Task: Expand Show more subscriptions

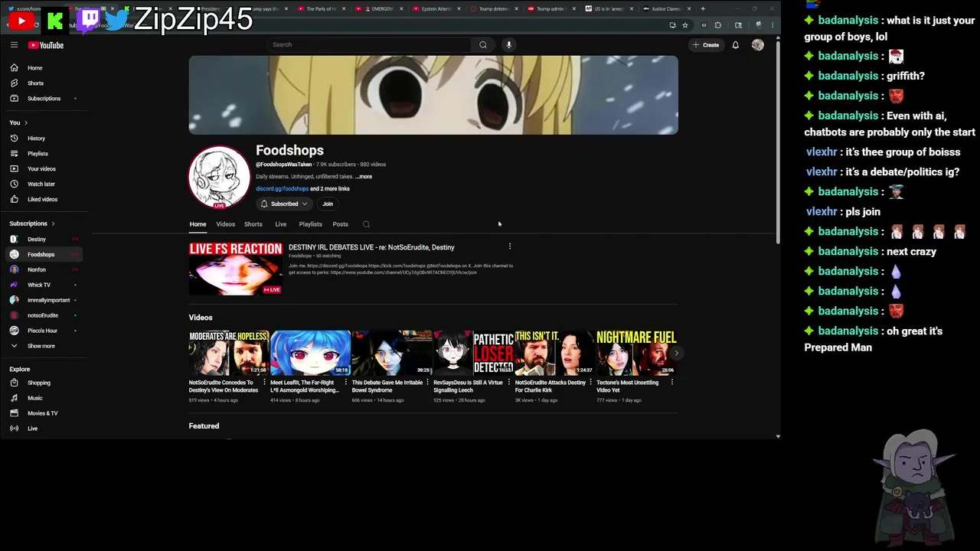Action: pos(44,346)
